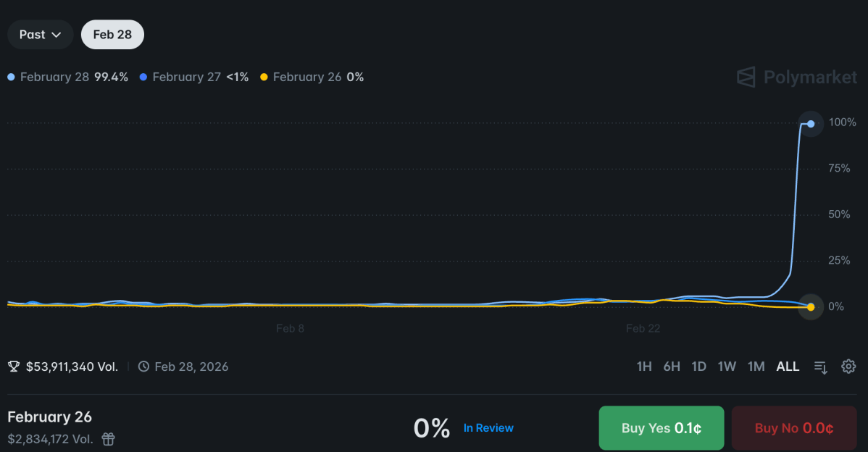
Task: Switch to the 1D time range
Action: [x=698, y=367]
